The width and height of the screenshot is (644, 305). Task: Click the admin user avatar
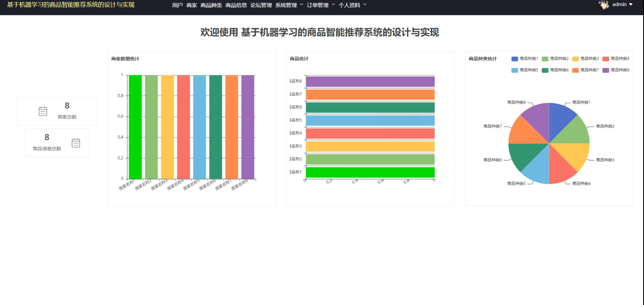coord(603,5)
